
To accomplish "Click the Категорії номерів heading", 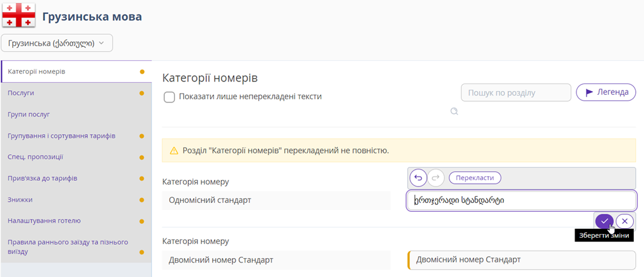I will pos(210,78).
